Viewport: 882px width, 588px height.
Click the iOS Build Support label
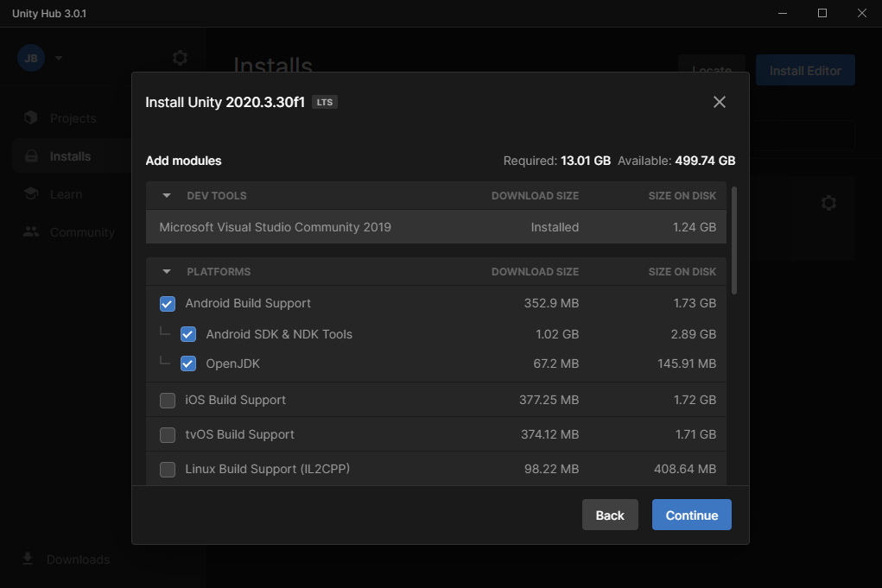[x=236, y=401]
